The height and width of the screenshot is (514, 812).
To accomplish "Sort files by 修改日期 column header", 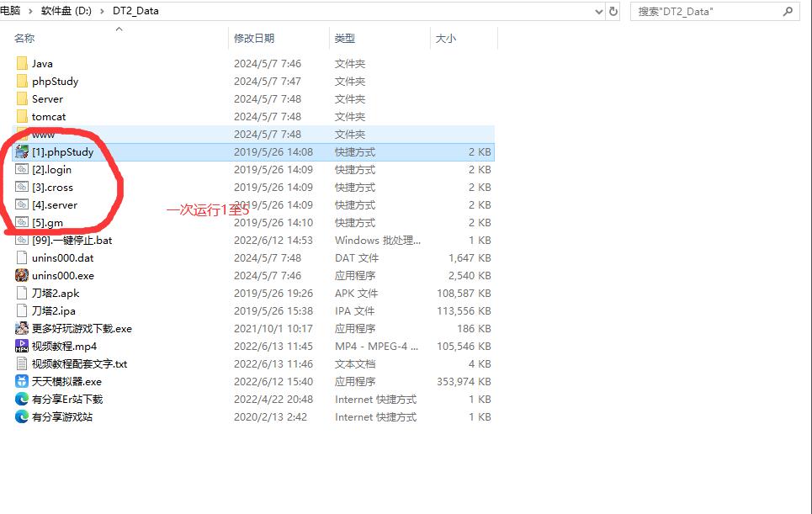I will tap(254, 39).
